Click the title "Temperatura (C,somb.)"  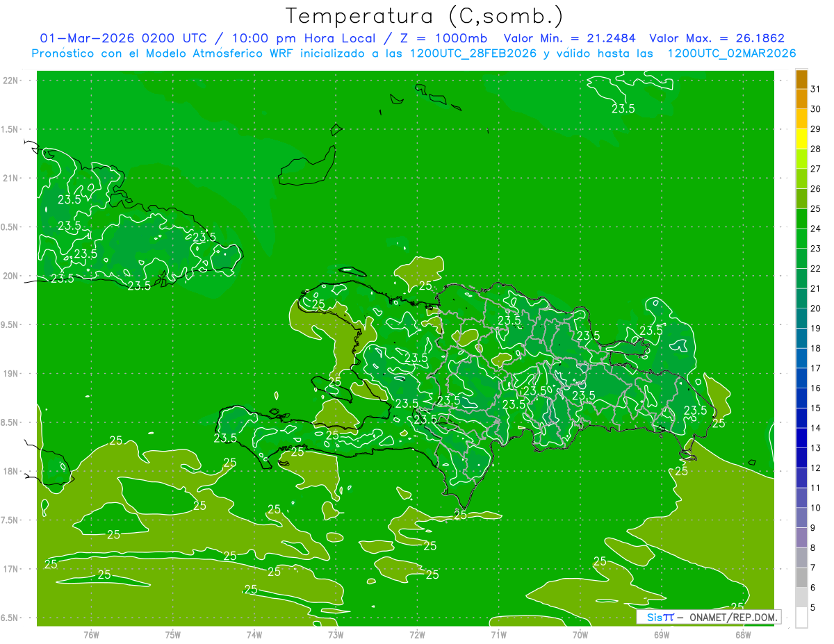coord(425,16)
